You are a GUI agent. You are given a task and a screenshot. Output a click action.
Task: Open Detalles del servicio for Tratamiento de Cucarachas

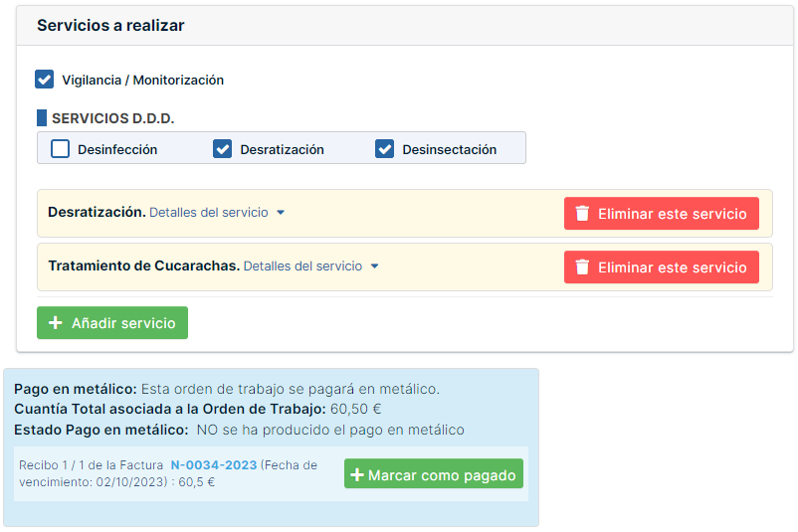tap(302, 266)
